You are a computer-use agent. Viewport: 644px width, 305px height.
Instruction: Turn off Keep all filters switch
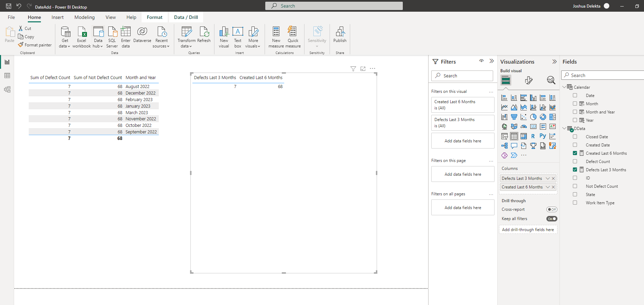[552, 219]
